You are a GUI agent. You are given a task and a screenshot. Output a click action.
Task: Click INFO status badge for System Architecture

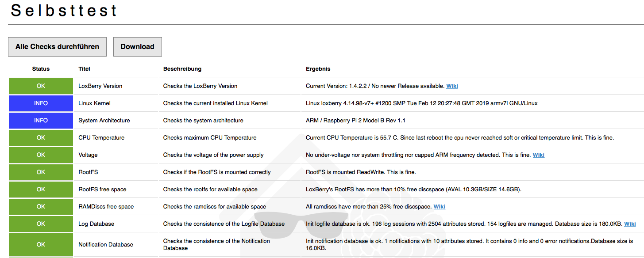click(41, 121)
